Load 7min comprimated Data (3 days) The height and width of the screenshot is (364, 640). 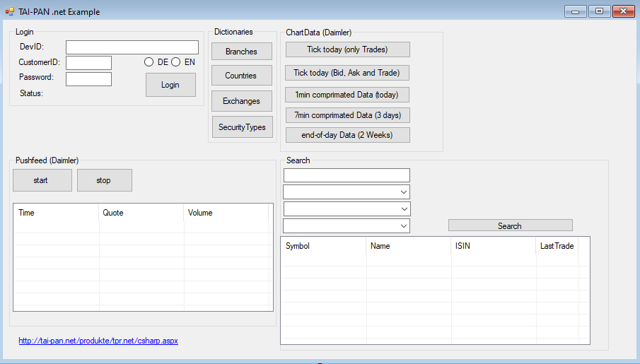348,115
